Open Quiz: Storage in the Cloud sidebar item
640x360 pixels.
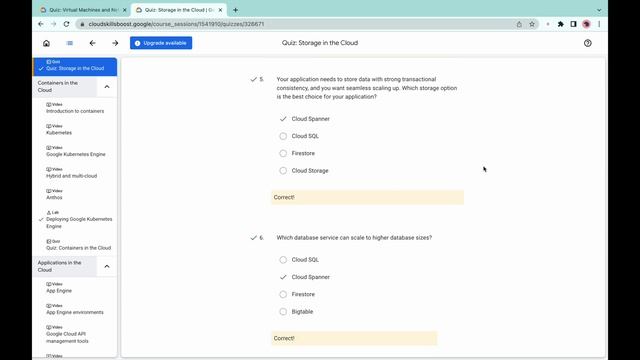(x=75, y=67)
